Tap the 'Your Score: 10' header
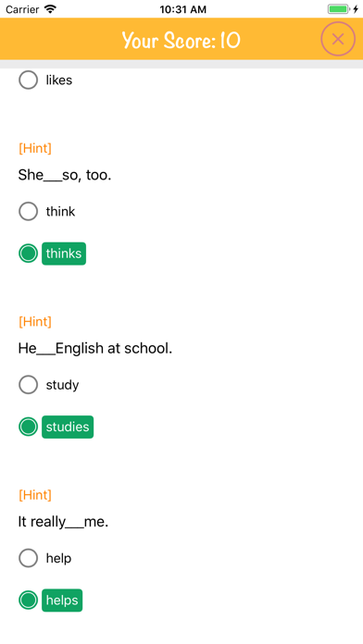This screenshot has height=644, width=363. [x=181, y=41]
